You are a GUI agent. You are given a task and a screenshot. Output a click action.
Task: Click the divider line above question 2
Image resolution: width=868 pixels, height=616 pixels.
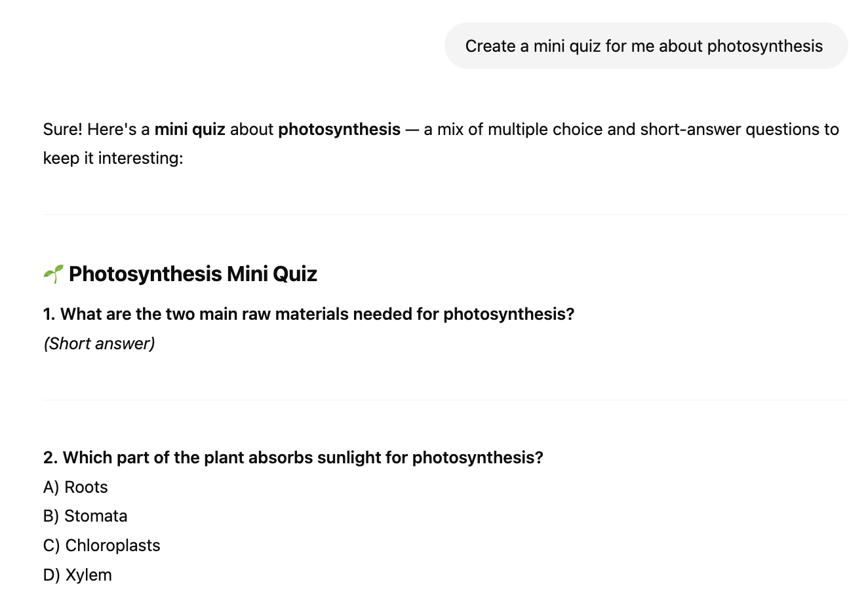(x=445, y=400)
